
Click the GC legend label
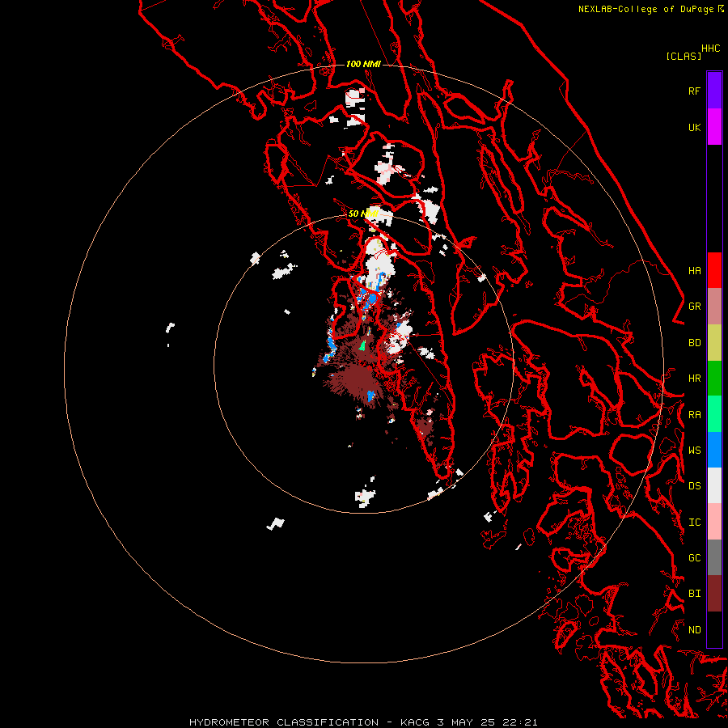tap(694, 558)
